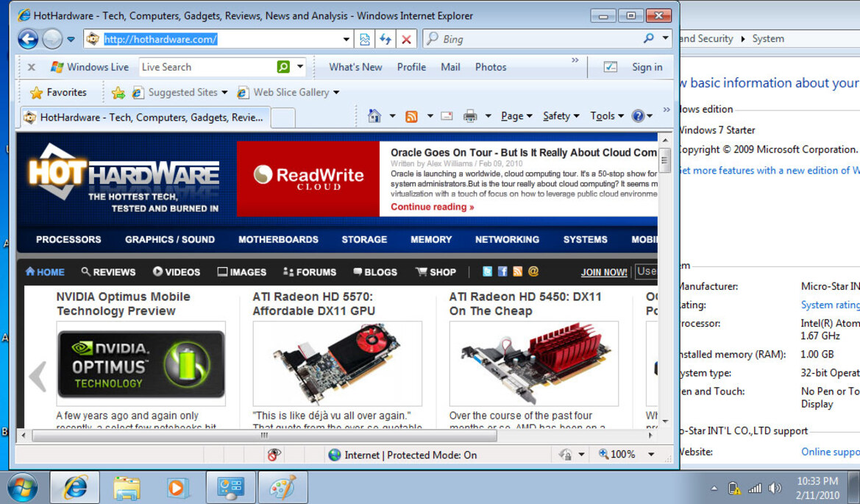The image size is (860, 504).
Task: Click the IE Back navigation button
Action: click(x=28, y=39)
